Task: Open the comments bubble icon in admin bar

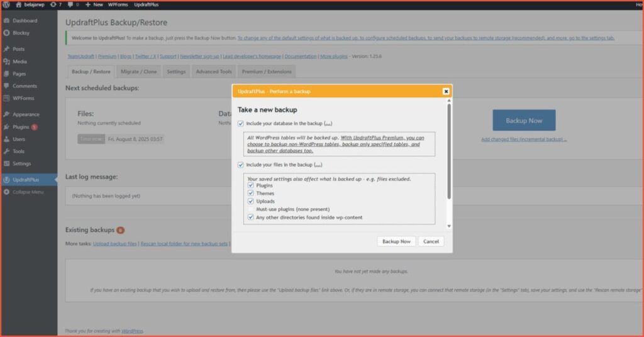Action: point(70,4)
